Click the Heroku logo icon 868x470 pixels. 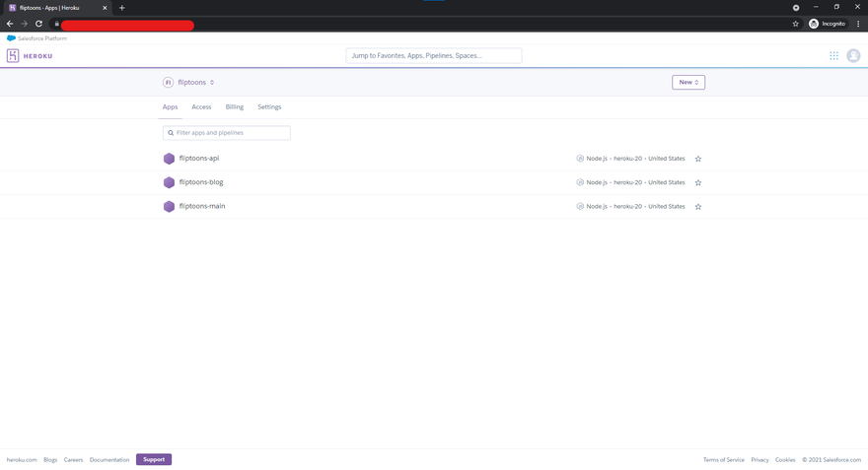(x=13, y=56)
